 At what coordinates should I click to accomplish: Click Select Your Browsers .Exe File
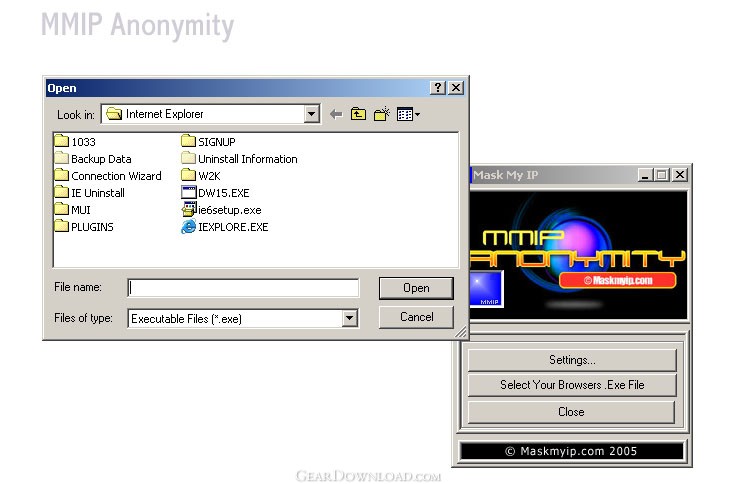pyautogui.click(x=572, y=385)
